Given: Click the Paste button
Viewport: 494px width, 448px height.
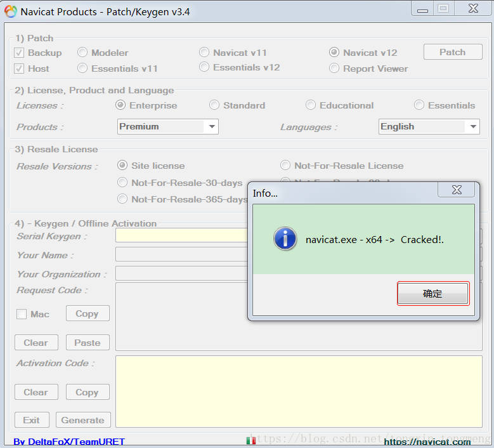Looking at the screenshot, I should tap(88, 343).
